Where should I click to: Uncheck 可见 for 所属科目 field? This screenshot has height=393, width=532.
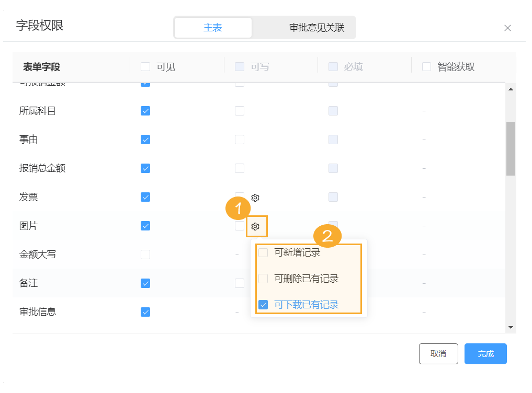pos(145,111)
